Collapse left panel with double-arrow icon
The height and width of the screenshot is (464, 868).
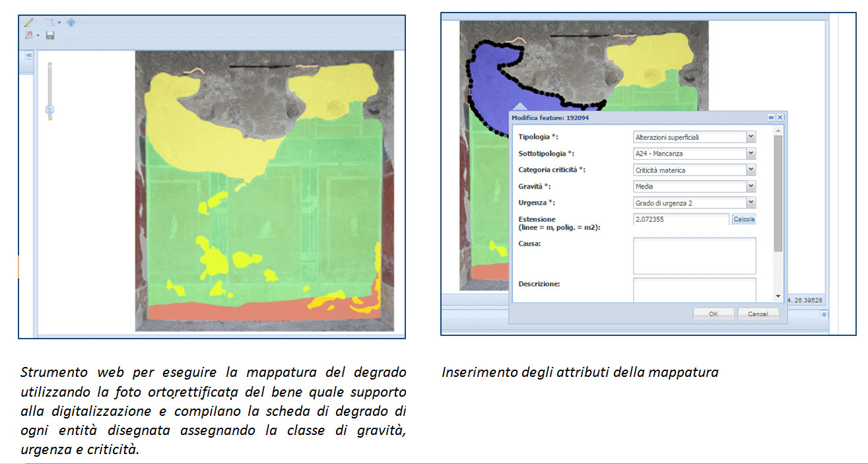[29, 56]
